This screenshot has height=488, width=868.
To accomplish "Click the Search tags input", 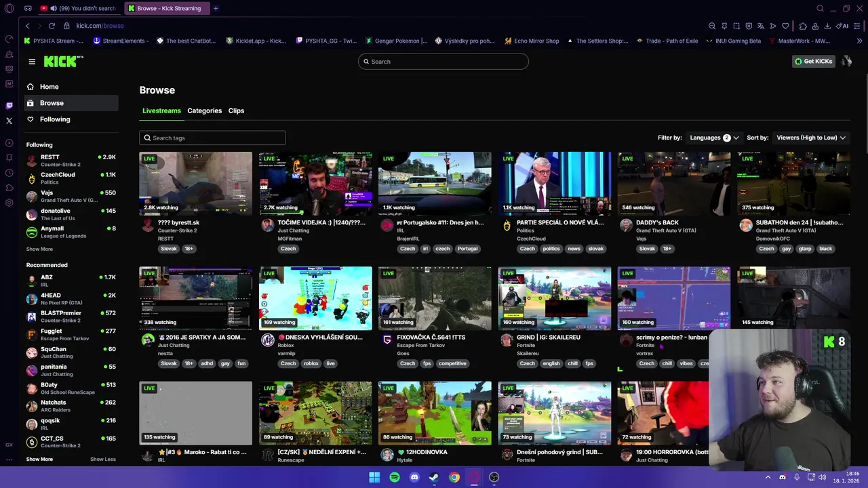I will (212, 138).
